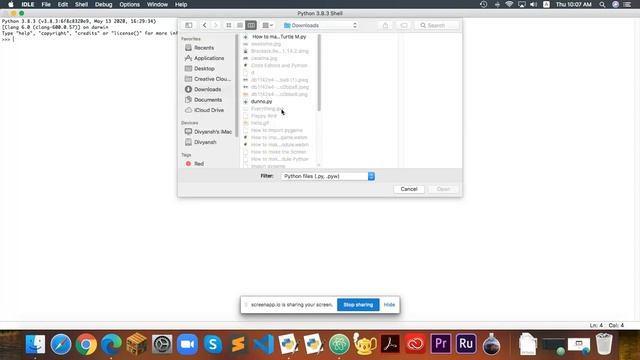Click the Edit Tags icon in dialog toolbar

(404, 25)
